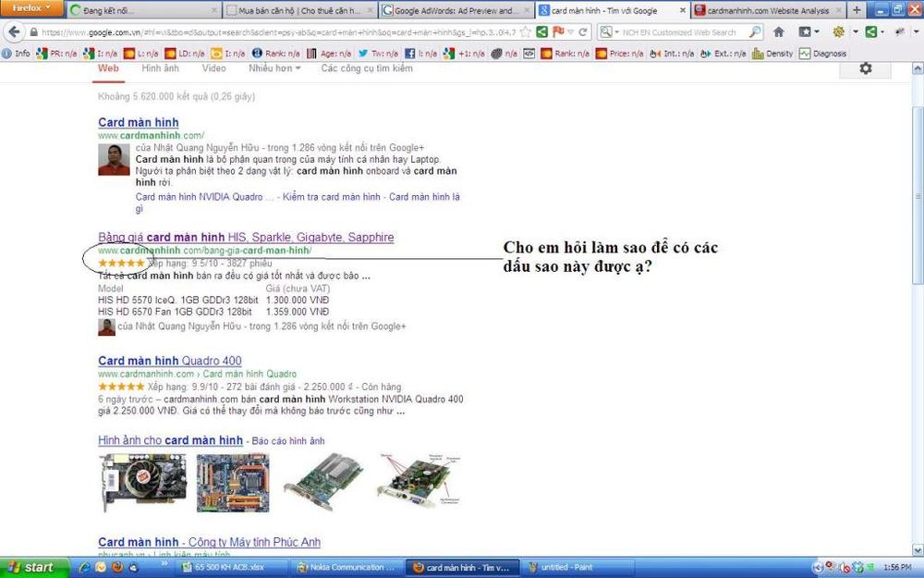924x578 pixels.
Task: Switch to 'cardmanhinh.com Website Analysis' tab
Action: [x=769, y=10]
